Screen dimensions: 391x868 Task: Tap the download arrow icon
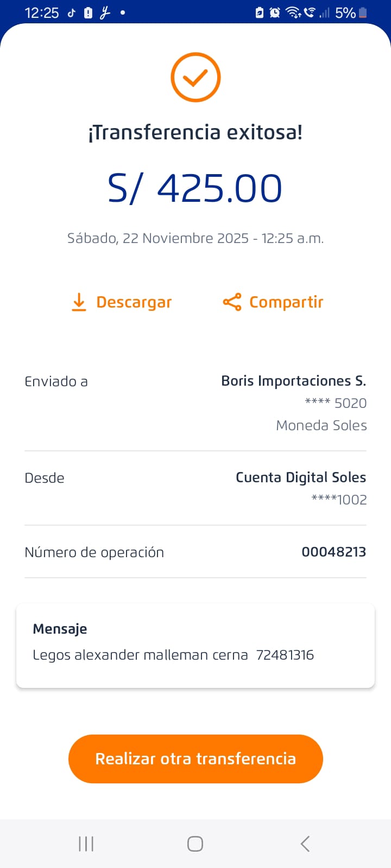(x=79, y=302)
